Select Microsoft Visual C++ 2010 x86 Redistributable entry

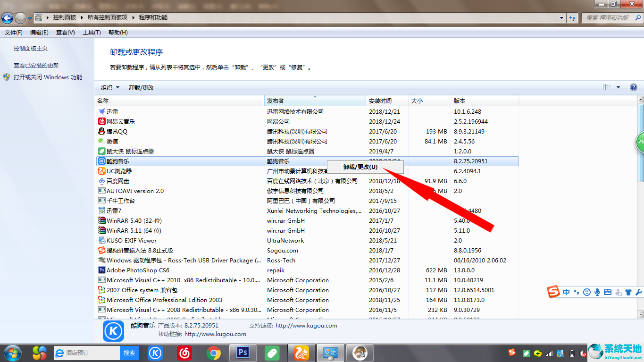[308, 280]
